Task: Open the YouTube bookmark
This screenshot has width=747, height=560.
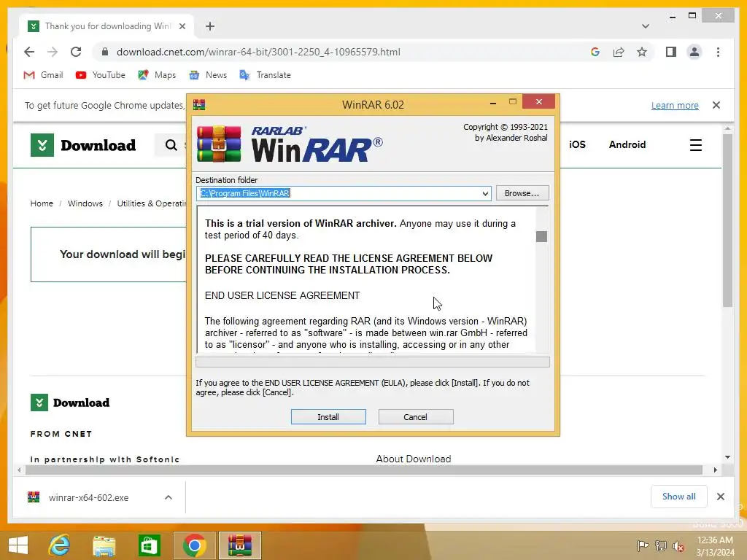Action: pyautogui.click(x=101, y=75)
